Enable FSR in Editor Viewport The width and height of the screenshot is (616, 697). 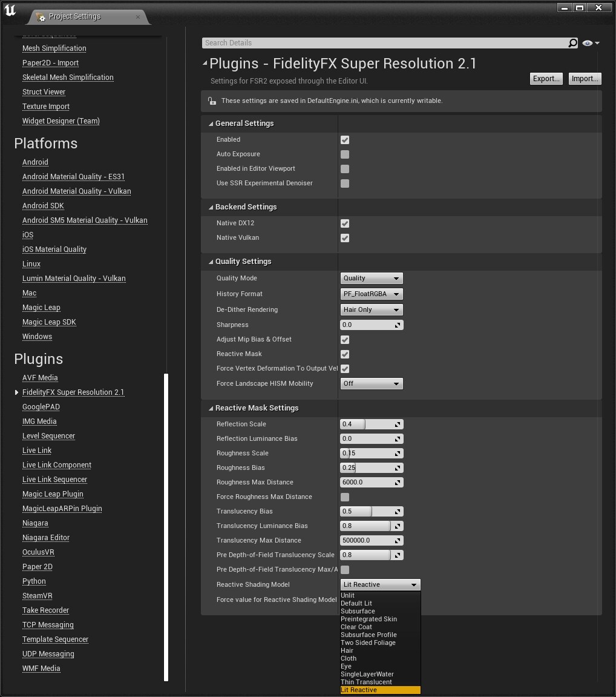[345, 169]
